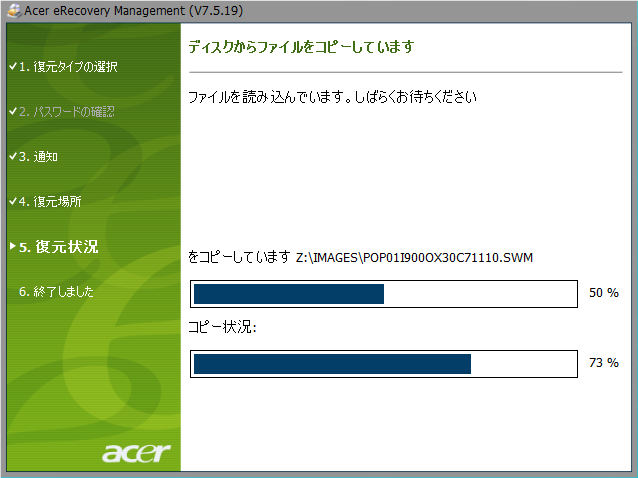Click the 50 % file progress bar
Screen dimensions: 638x478
[384, 294]
